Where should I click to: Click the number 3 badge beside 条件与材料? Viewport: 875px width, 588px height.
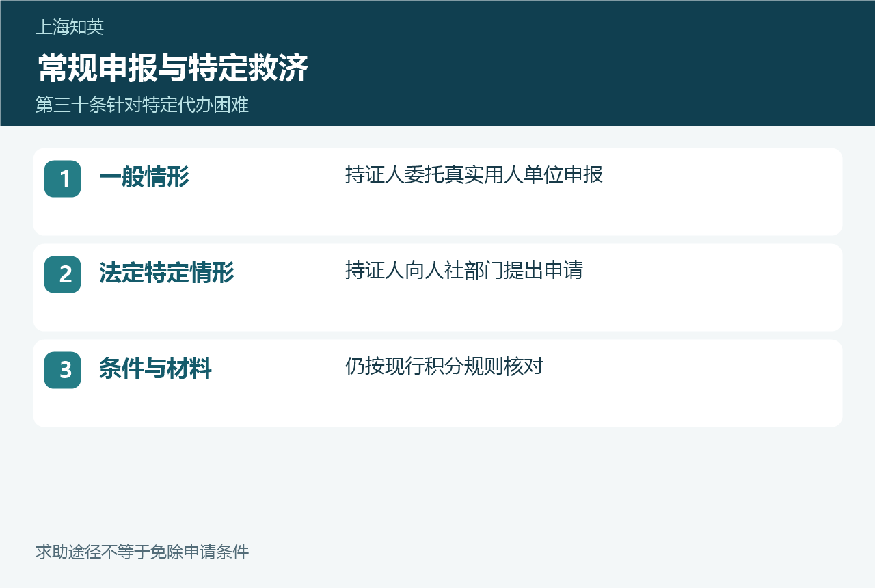tap(62, 370)
